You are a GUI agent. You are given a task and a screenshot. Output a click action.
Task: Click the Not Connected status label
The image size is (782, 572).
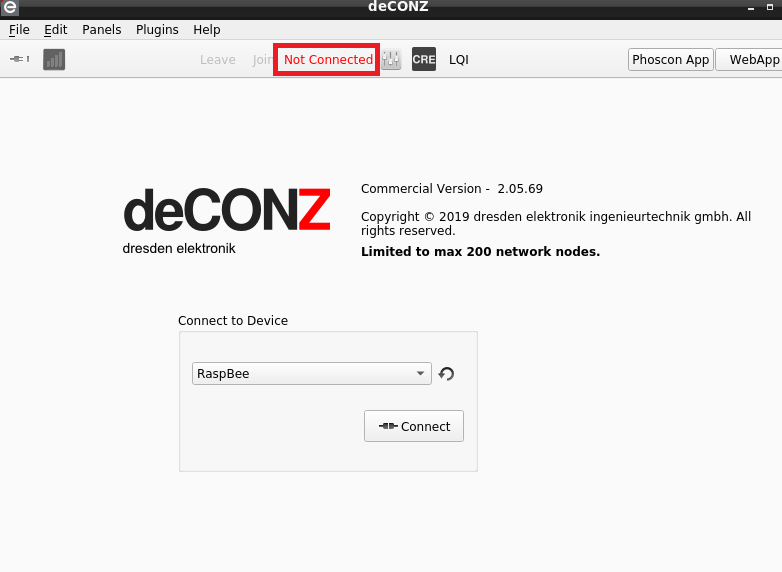[x=327, y=59]
